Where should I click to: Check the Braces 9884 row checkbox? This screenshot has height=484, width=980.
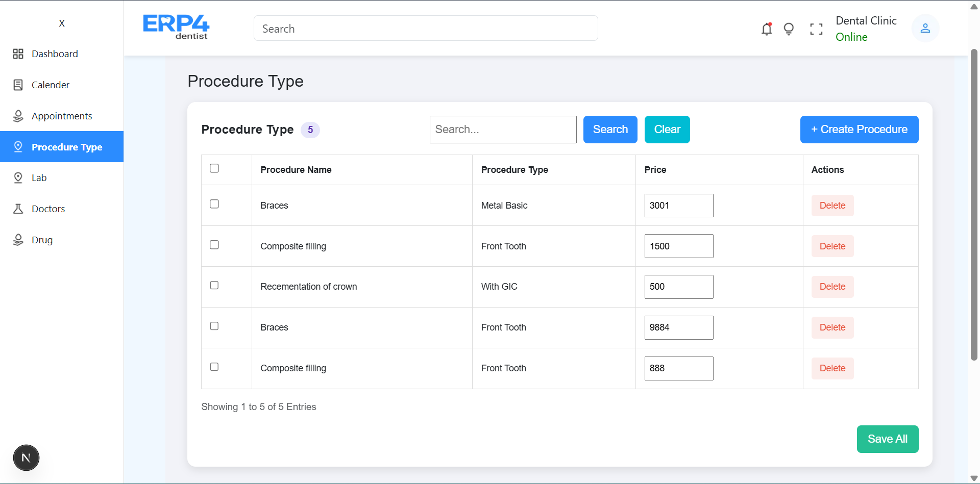pos(214,326)
